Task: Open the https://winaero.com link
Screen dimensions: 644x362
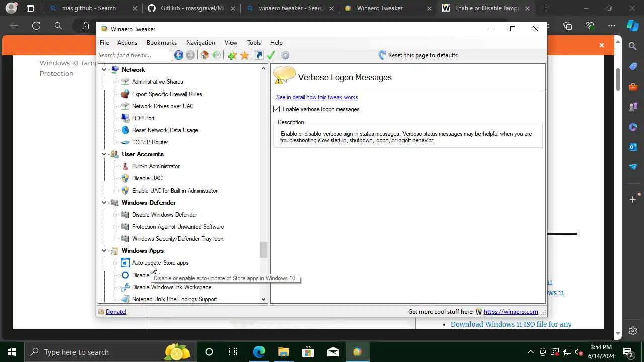Action: (511, 312)
